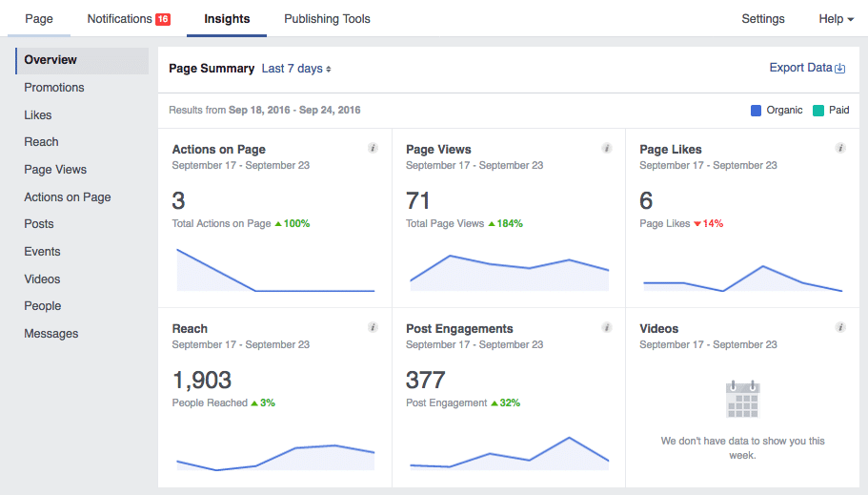Open Events in the sidebar
This screenshot has width=868, height=495.
click(42, 252)
